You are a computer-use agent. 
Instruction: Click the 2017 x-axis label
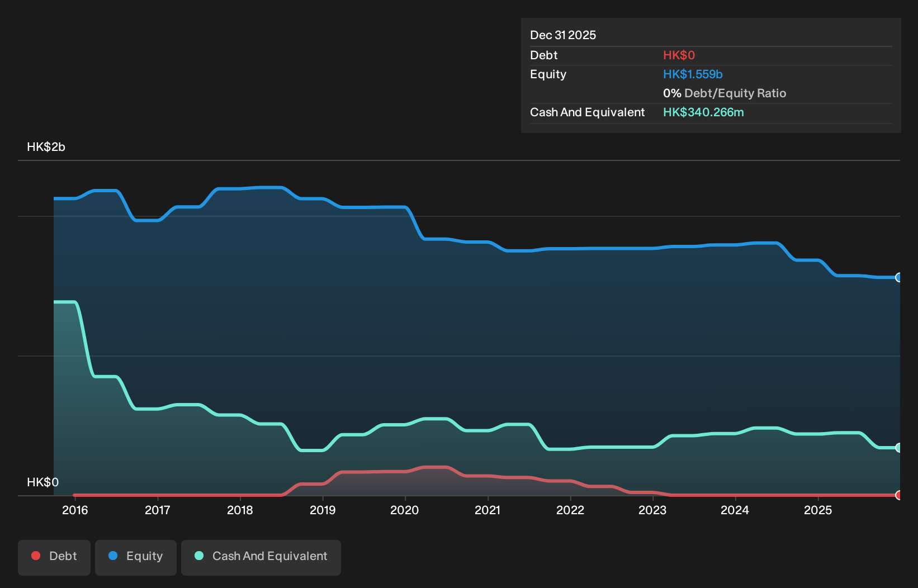coord(157,510)
